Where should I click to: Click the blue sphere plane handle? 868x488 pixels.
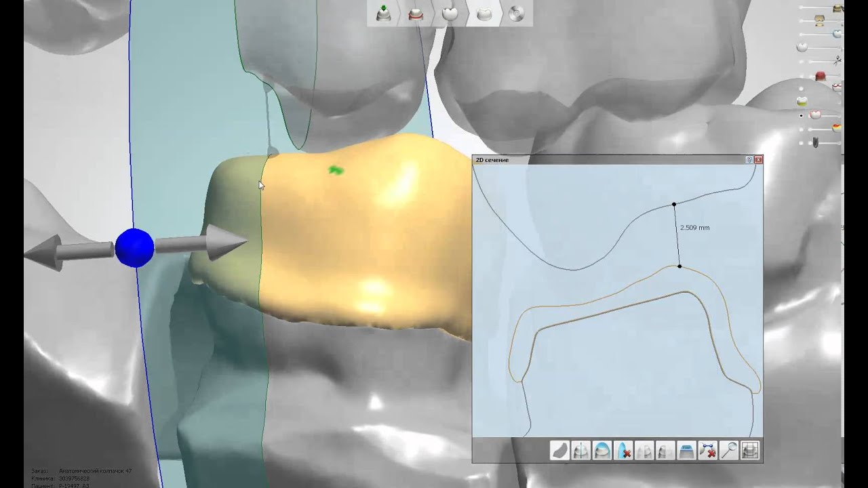coord(134,247)
